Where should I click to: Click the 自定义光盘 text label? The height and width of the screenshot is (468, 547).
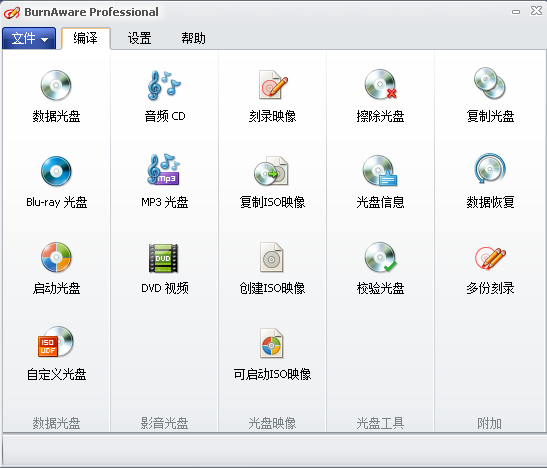click(57, 375)
